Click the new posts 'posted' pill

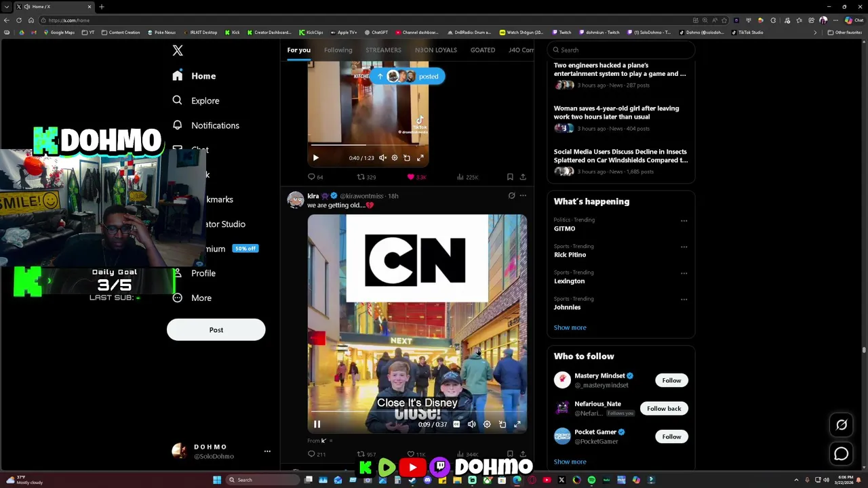click(x=407, y=76)
